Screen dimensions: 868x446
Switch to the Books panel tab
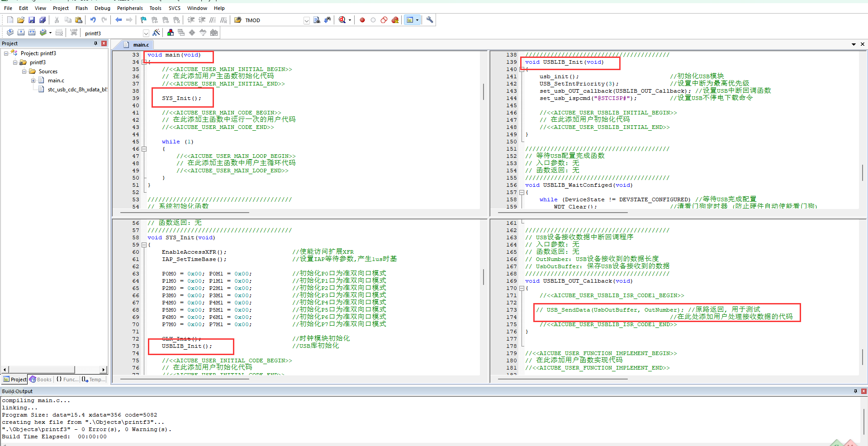click(x=41, y=380)
